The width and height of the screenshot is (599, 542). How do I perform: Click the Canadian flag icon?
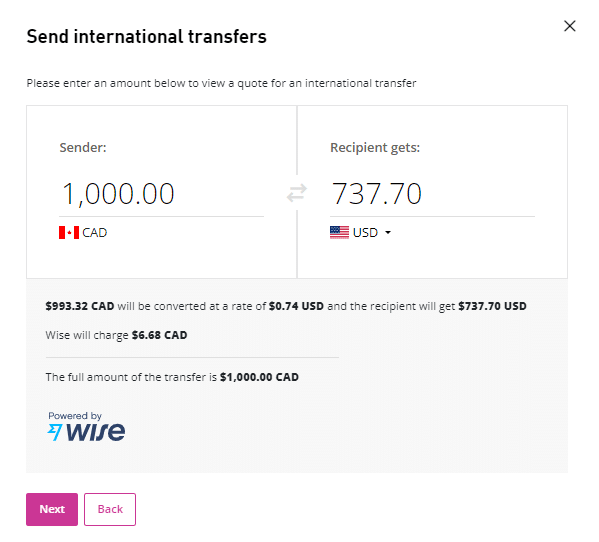69,232
